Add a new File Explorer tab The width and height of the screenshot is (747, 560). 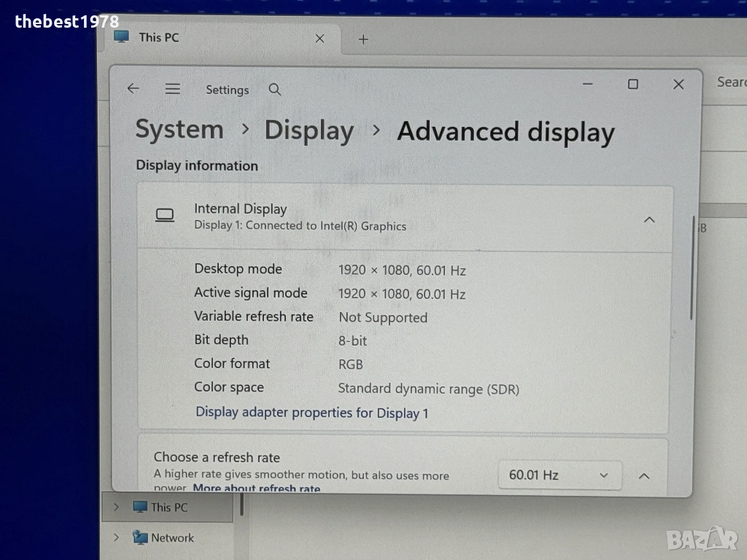[x=363, y=39]
